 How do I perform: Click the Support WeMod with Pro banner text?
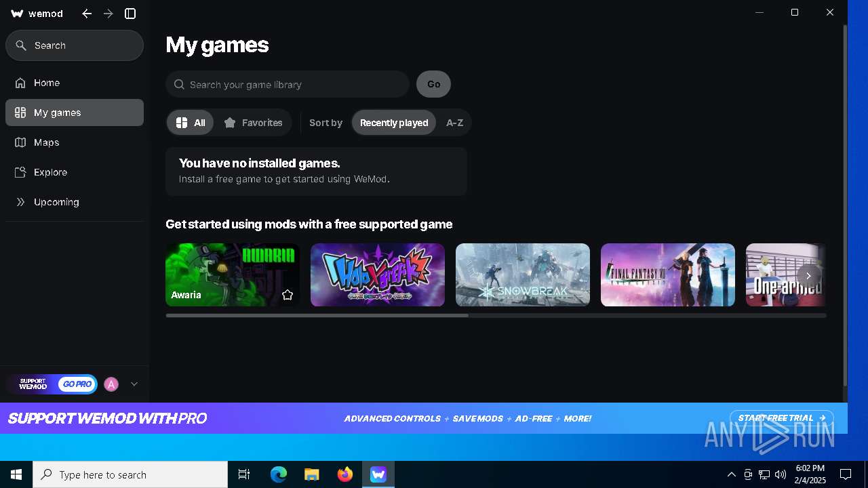click(x=107, y=418)
